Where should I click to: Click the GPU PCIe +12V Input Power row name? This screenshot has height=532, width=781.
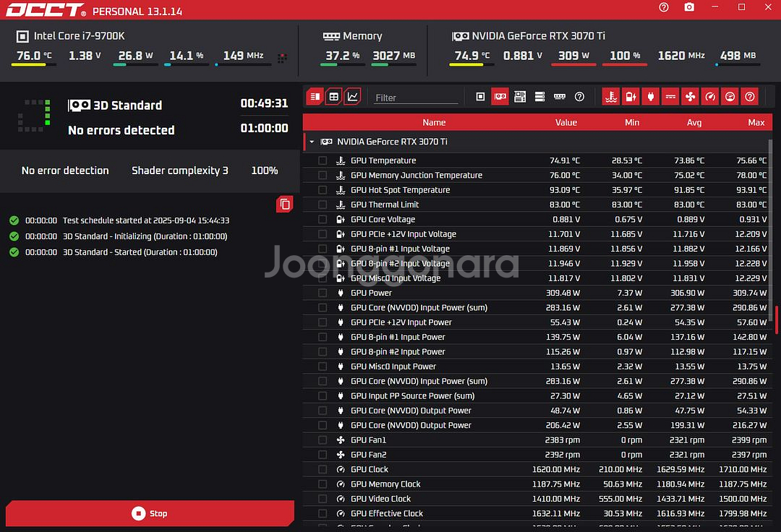(401, 322)
